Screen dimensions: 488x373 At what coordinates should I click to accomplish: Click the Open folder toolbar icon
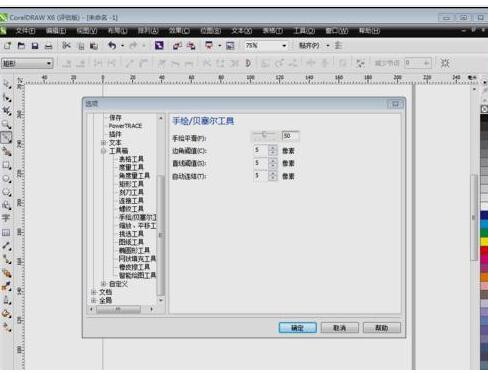click(x=21, y=45)
